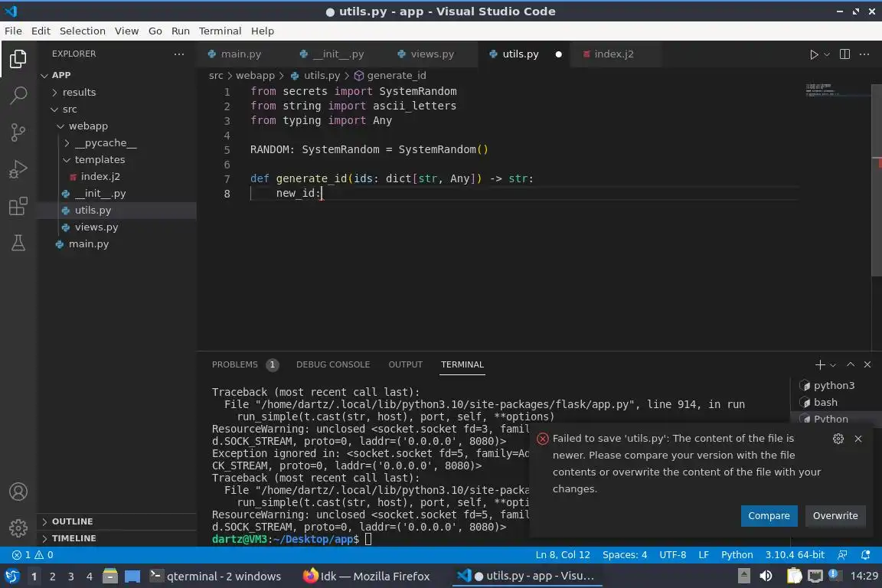Open editor More Actions ellipsis
The height and width of the screenshot is (588, 882).
point(864,54)
